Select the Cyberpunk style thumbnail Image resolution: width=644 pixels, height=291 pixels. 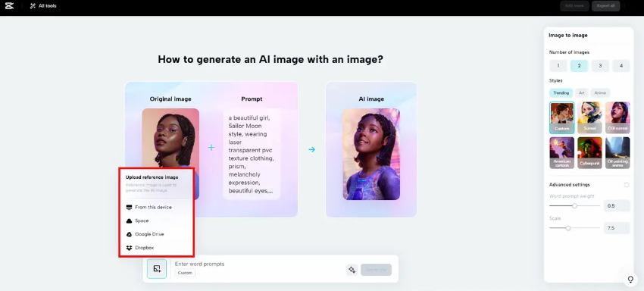pos(589,153)
